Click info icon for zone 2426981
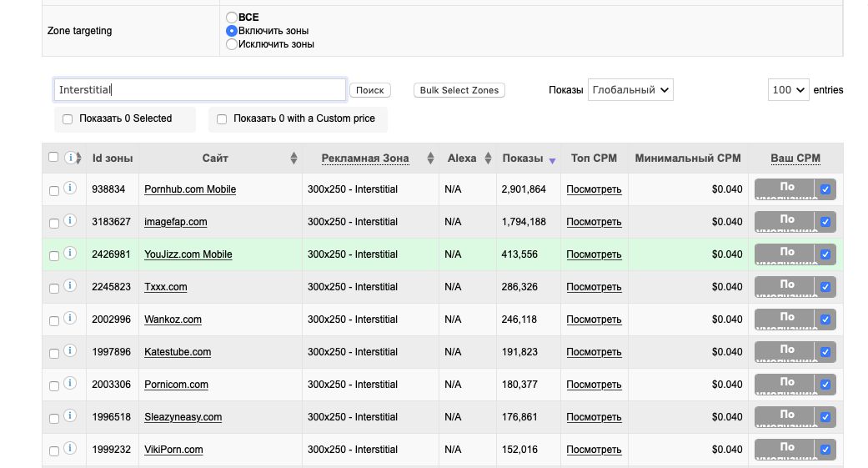Screen dimensions: 868x468 point(71,254)
